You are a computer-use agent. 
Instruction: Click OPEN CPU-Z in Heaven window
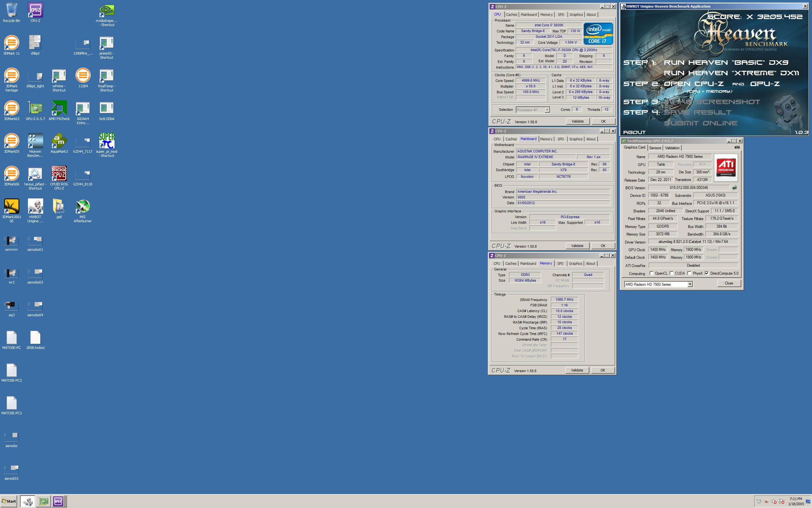(x=694, y=84)
